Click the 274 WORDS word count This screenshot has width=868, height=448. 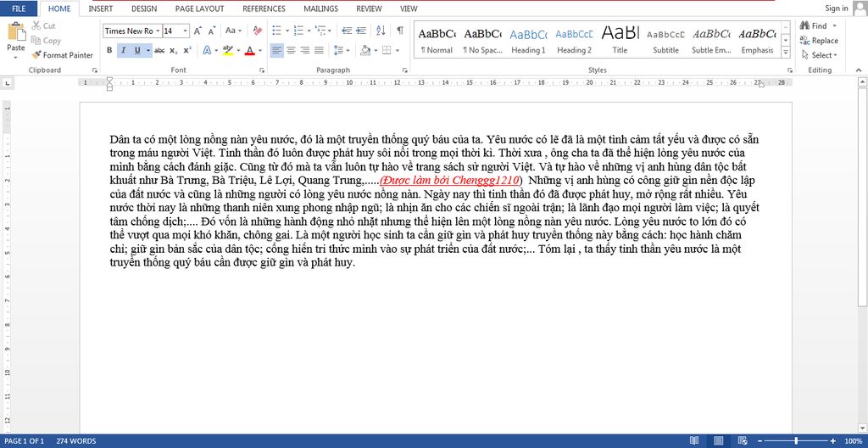coord(76,441)
